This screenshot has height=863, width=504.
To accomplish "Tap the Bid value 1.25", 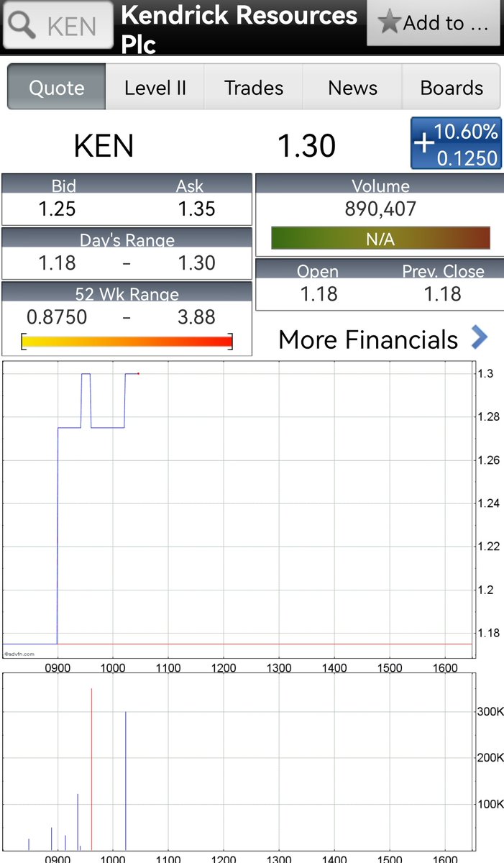I will (x=57, y=209).
